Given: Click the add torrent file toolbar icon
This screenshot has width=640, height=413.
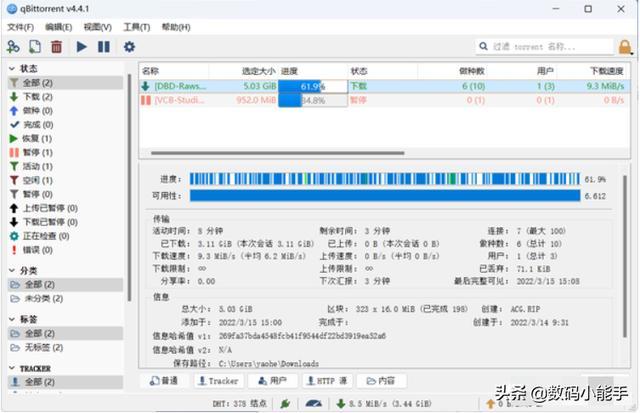Looking at the screenshot, I should click(35, 47).
